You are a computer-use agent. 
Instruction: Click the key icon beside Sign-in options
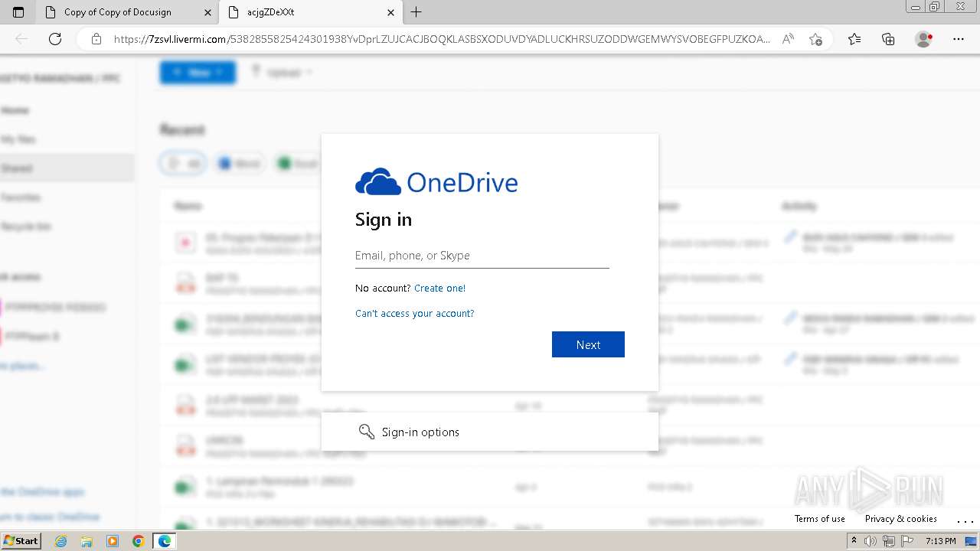coord(366,432)
